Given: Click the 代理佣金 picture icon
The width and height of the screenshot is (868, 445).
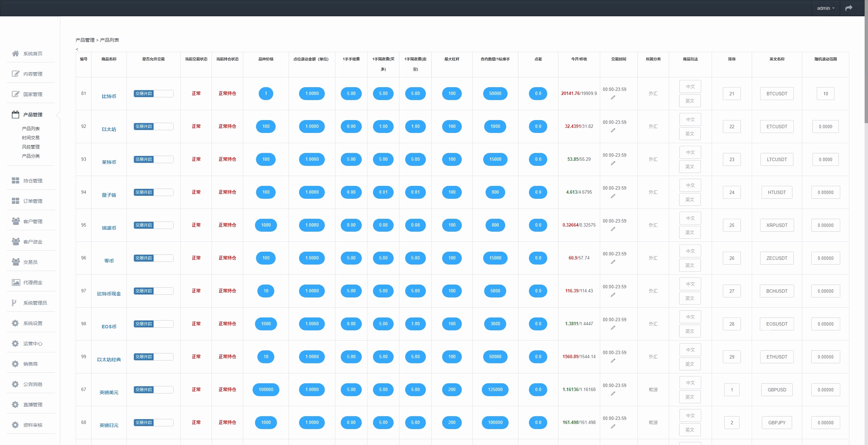Looking at the screenshot, I should pos(16,282).
